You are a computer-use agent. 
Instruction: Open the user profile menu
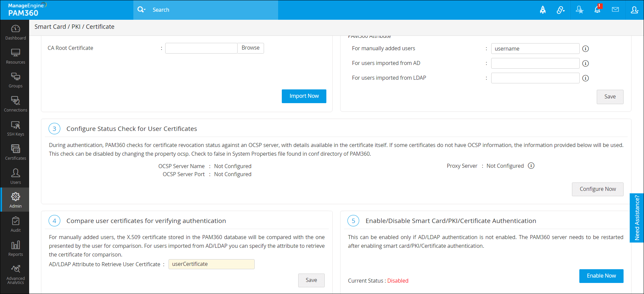coord(634,10)
